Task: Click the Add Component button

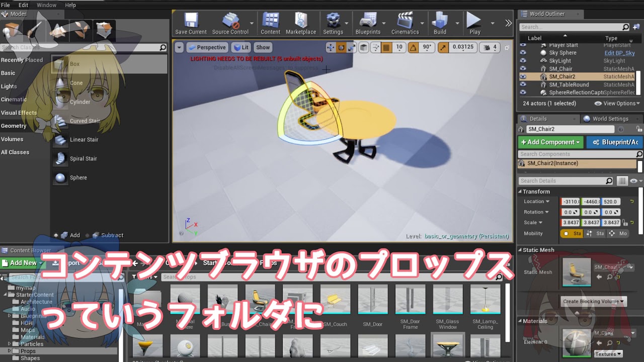Action: 551,142
